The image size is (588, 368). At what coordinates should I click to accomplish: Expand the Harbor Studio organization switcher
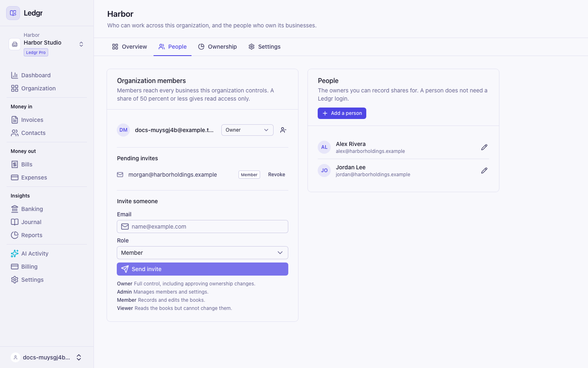pos(81,44)
